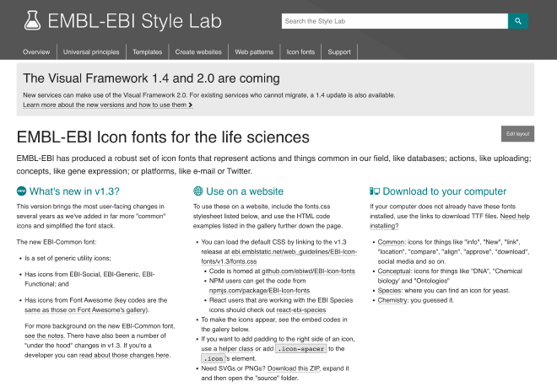Click inside the Search the Style Lab field
This screenshot has height=392, width=557.
click(x=394, y=20)
